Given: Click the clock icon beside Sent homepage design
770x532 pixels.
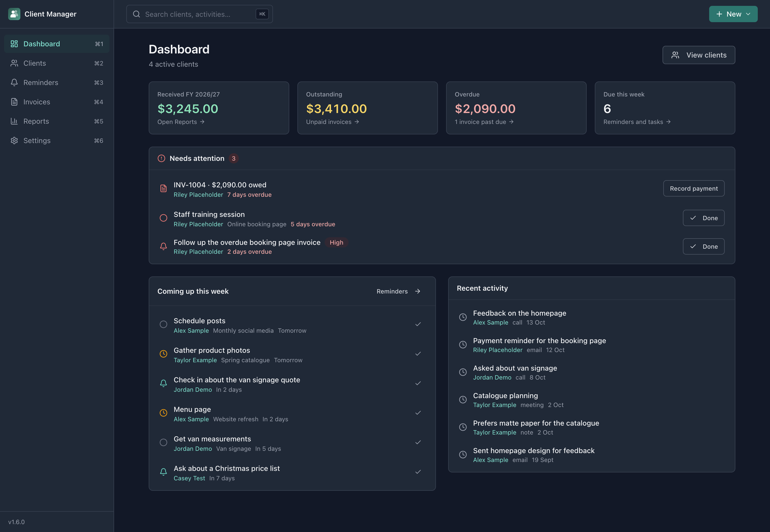Looking at the screenshot, I should [463, 455].
